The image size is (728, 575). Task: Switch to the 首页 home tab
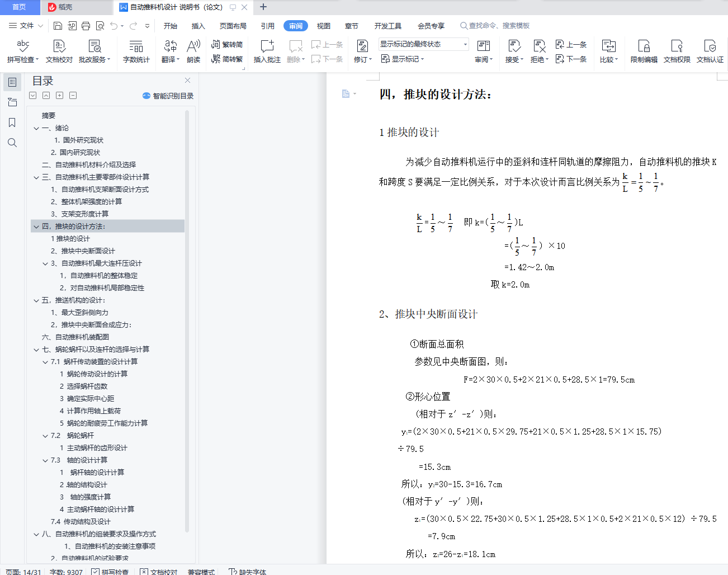[x=20, y=7]
